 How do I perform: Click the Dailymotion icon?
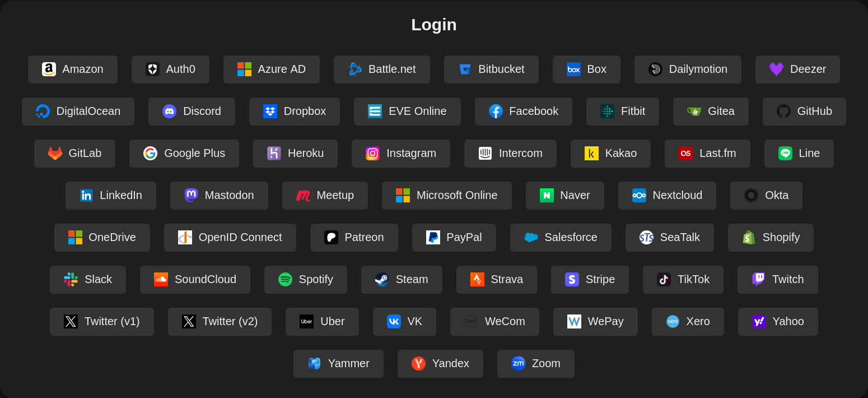[x=655, y=70]
